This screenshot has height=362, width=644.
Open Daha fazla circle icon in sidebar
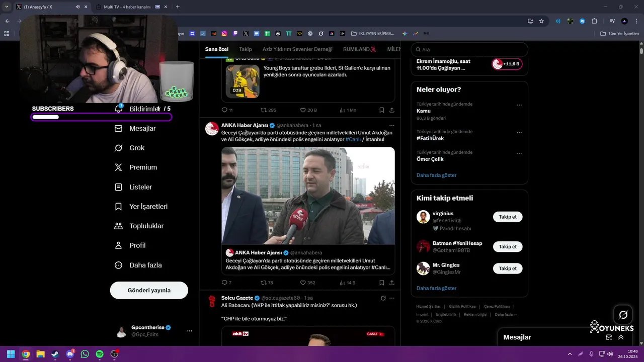(118, 265)
